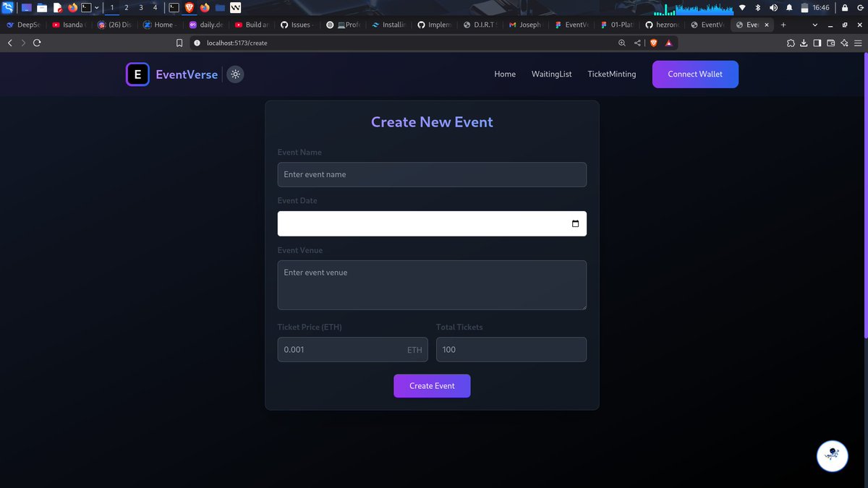Open the Event Date calendar picker
This screenshot has width=868, height=488.
click(576, 223)
